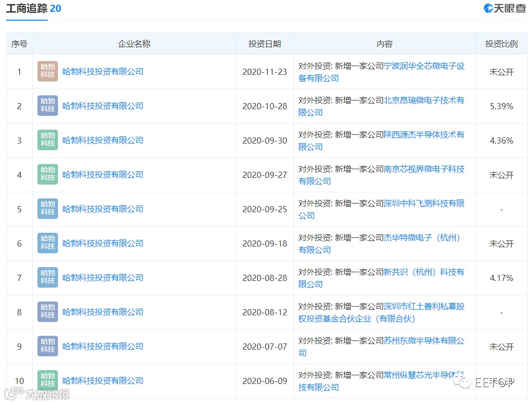Open 苏州东微半导体有限公司 link
This screenshot has width=532, height=404.
424,341
